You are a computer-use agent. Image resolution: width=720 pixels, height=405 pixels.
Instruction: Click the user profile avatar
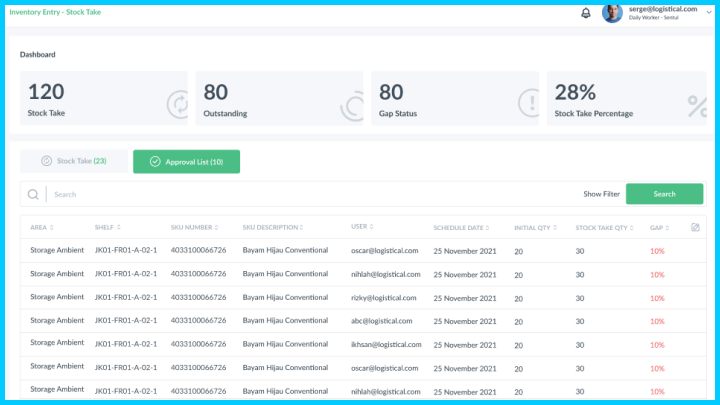coord(612,13)
